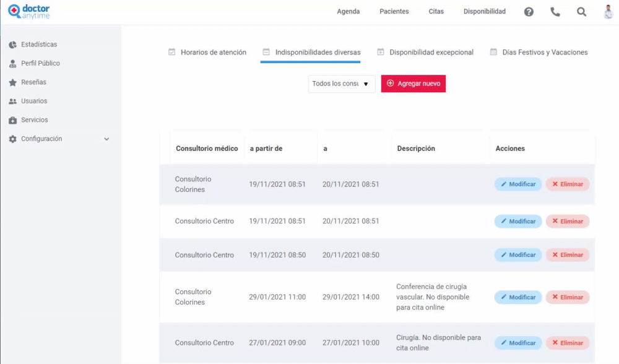Select the 27/01/2021 10:00 end date cell
619x364 pixels.
pyautogui.click(x=350, y=343)
